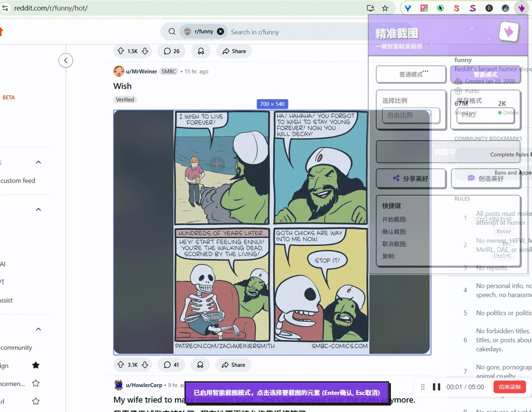Open the Wish post title
This screenshot has width=532, height=412.
point(122,86)
